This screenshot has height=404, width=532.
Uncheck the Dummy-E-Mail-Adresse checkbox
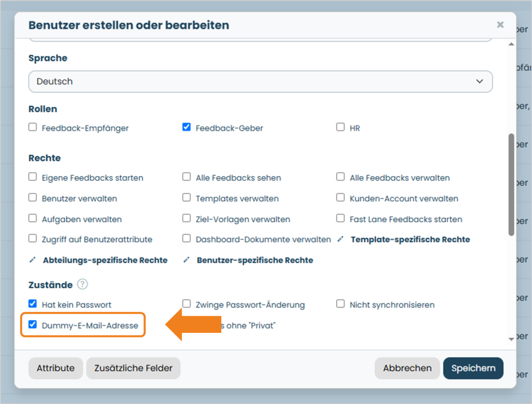(x=33, y=324)
